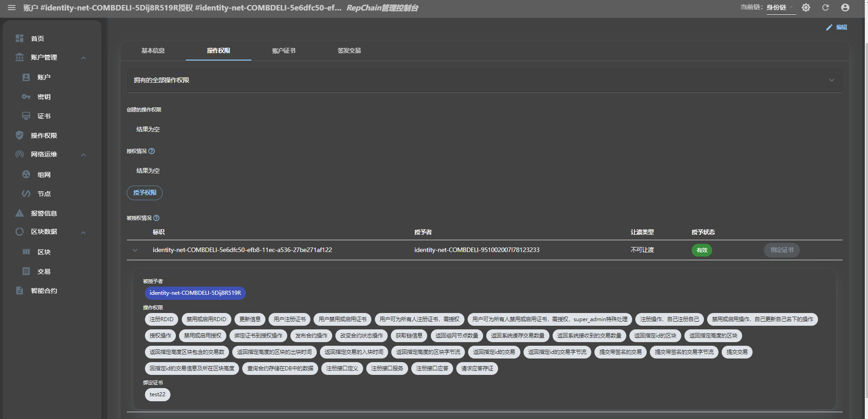The width and height of the screenshot is (868, 419).
Task: Click the 授予权限 button
Action: click(145, 193)
